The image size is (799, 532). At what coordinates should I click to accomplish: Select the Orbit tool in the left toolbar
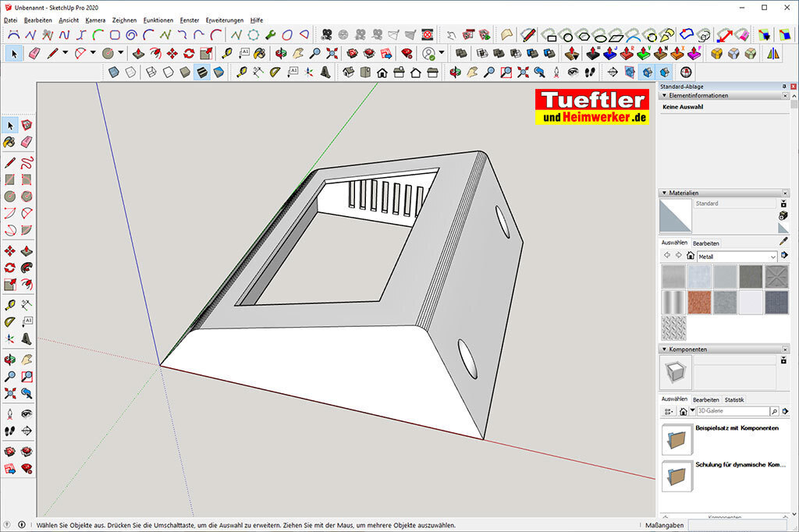pos(9,359)
